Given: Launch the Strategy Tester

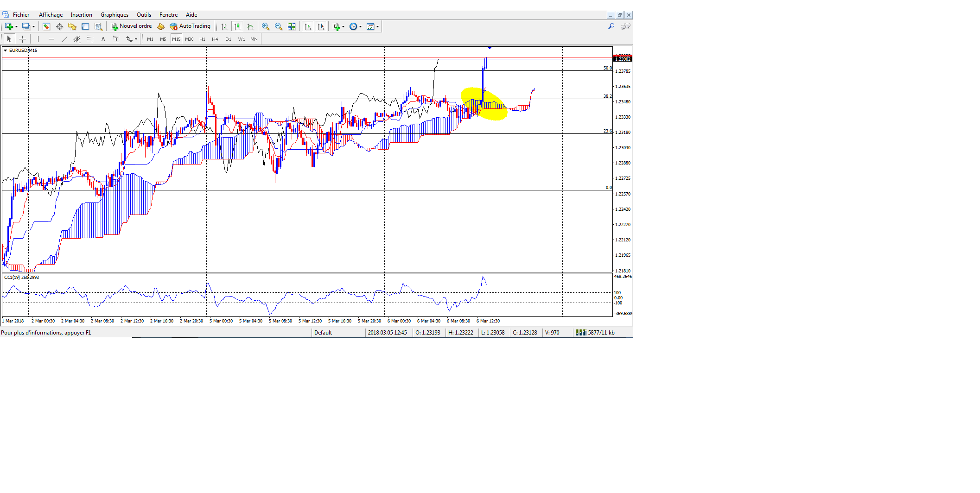Looking at the screenshot, I should click(x=98, y=26).
